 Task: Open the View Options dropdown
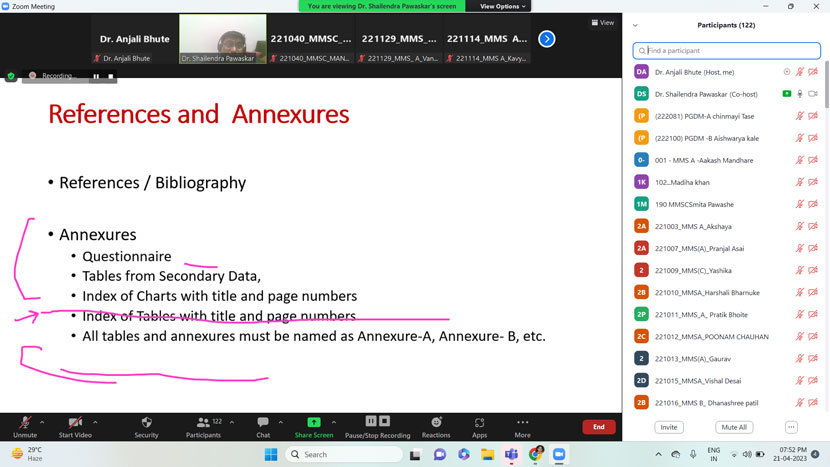click(x=502, y=6)
